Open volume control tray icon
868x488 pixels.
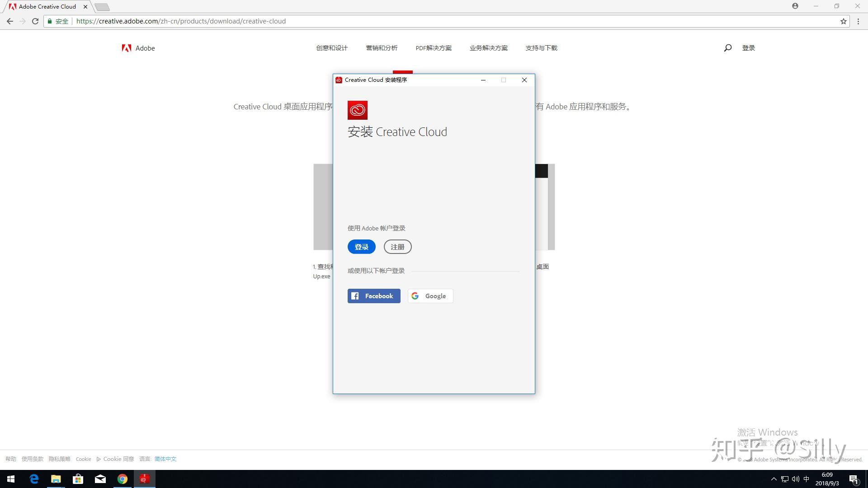tap(796, 479)
